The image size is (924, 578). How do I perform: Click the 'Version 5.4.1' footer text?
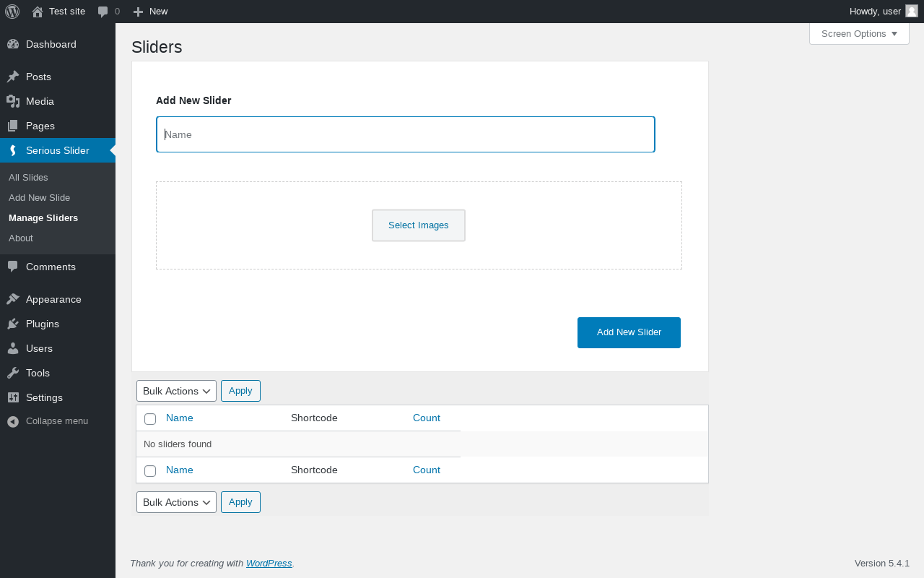click(882, 564)
